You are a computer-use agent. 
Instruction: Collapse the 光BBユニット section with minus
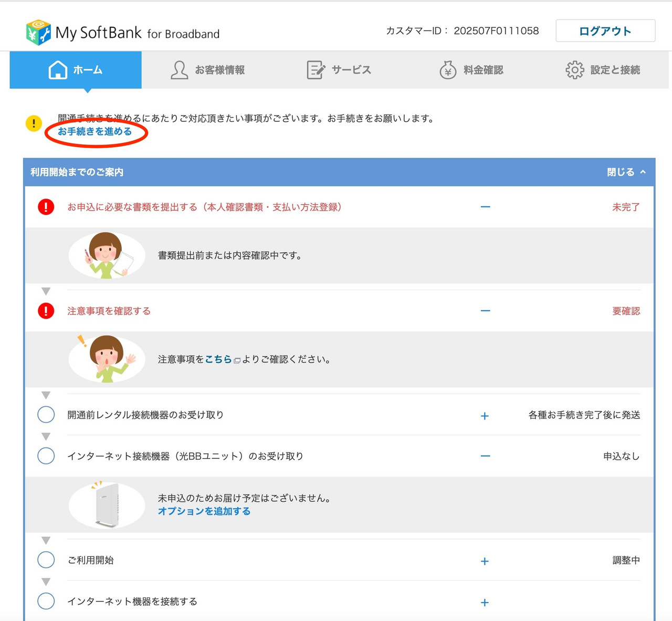coord(485,456)
